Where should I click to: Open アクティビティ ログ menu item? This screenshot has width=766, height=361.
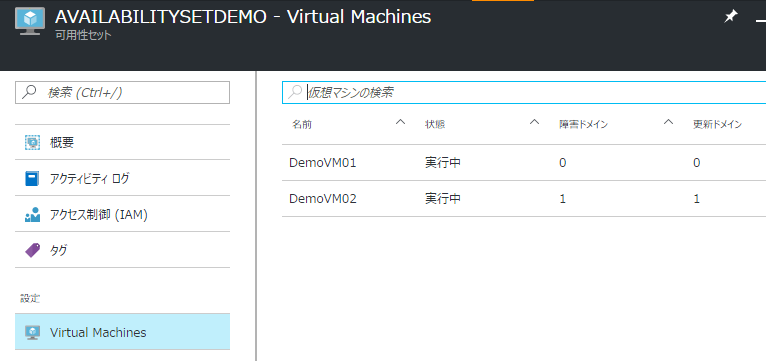(x=122, y=178)
